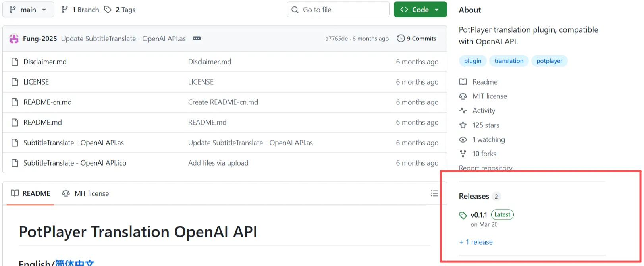Open the 9 Commits history icon
The height and width of the screenshot is (266, 644).
click(401, 39)
